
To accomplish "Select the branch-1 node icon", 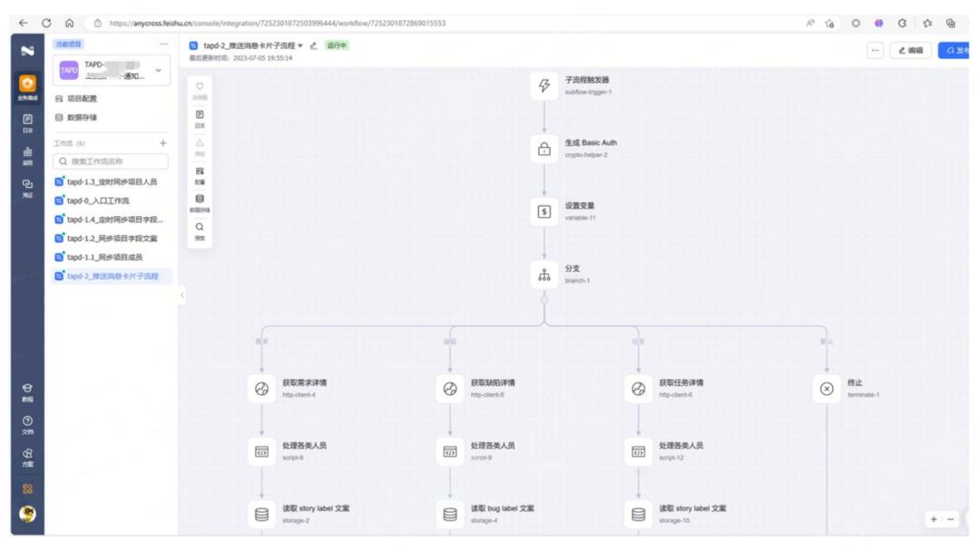I will pos(544,275).
